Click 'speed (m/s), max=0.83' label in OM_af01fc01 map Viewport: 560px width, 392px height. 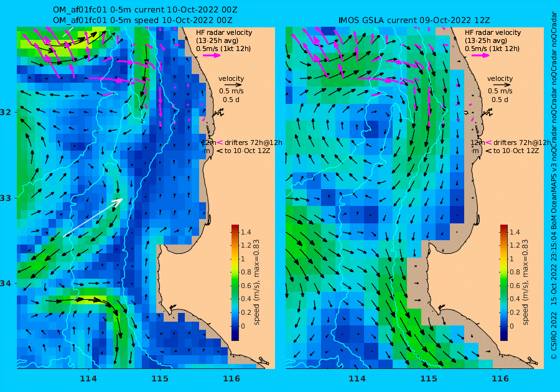pyautogui.click(x=256, y=282)
